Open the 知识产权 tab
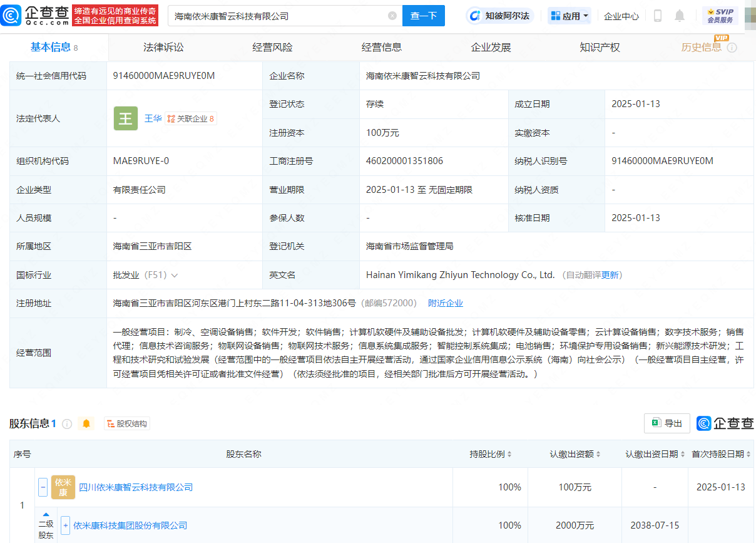 click(599, 46)
